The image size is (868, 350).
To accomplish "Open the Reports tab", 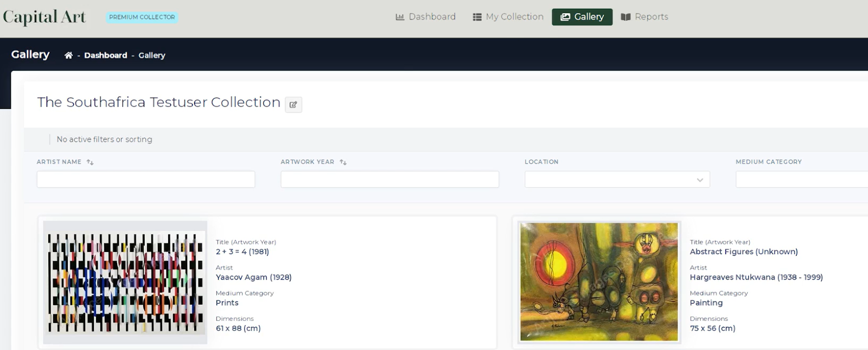I will (x=644, y=17).
